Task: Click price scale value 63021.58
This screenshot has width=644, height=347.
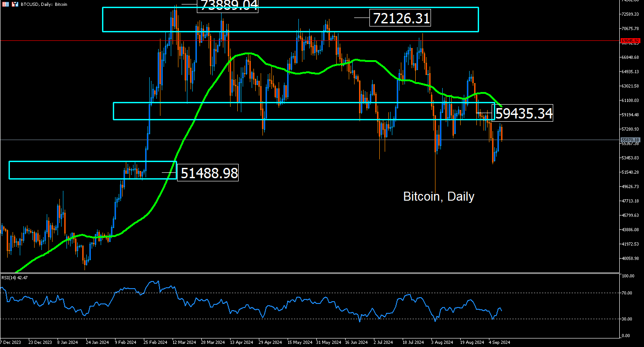Action: pyautogui.click(x=631, y=86)
